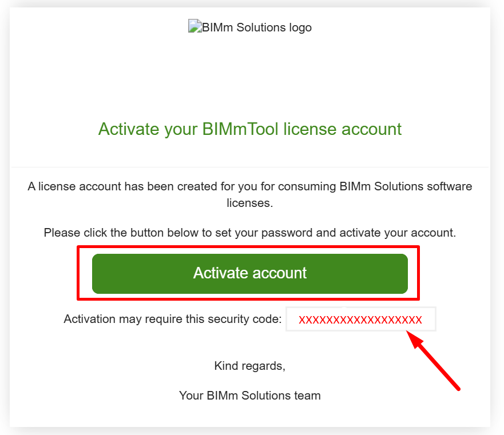Viewport: 504px width, 435px height.
Task: Click the security code field showing XXXXXXXXXXXXXXXXXX
Action: (x=360, y=319)
